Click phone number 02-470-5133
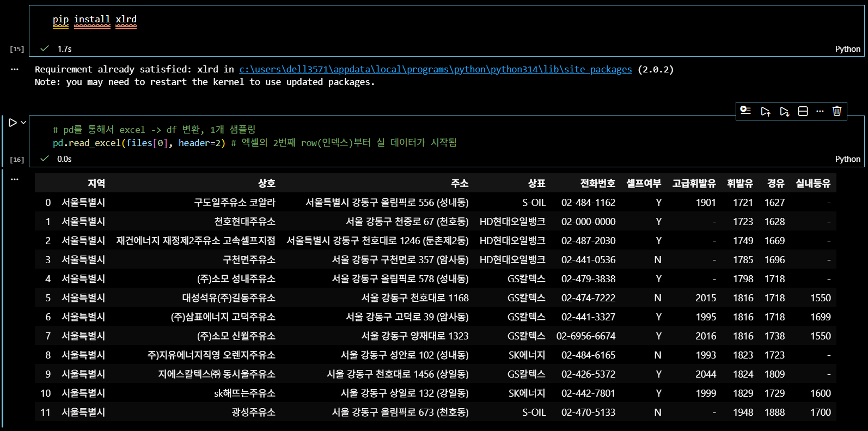868x431 pixels. [588, 412]
